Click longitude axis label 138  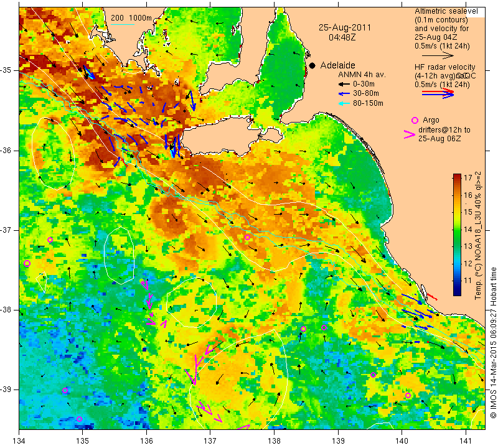pos(274,441)
